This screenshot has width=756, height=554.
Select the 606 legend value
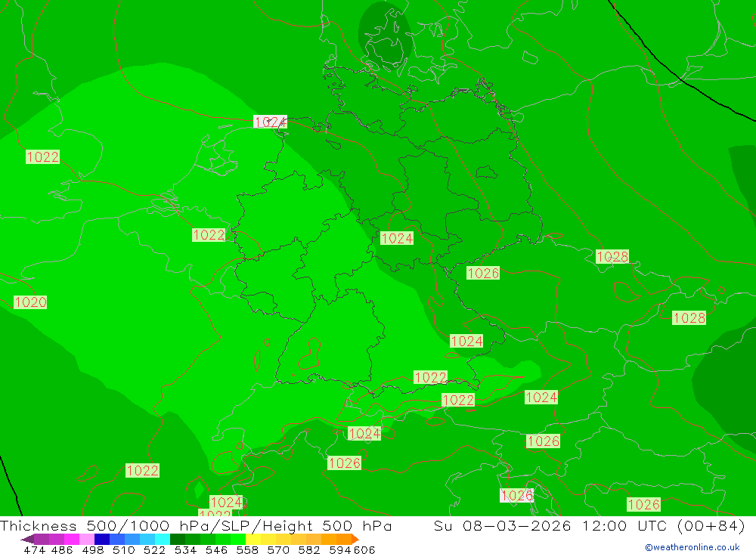click(364, 549)
